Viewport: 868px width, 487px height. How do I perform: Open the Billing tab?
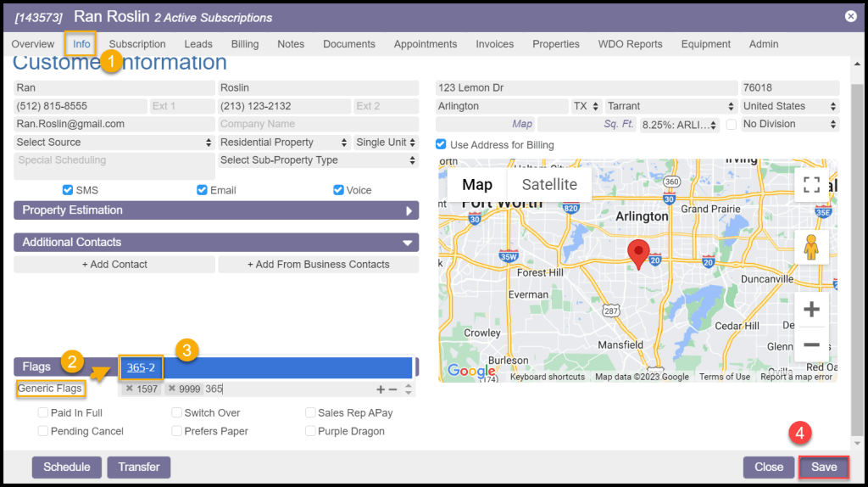pyautogui.click(x=245, y=44)
